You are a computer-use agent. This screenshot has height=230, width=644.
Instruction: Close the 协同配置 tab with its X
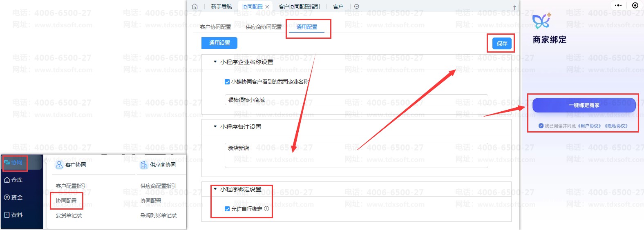click(x=267, y=7)
